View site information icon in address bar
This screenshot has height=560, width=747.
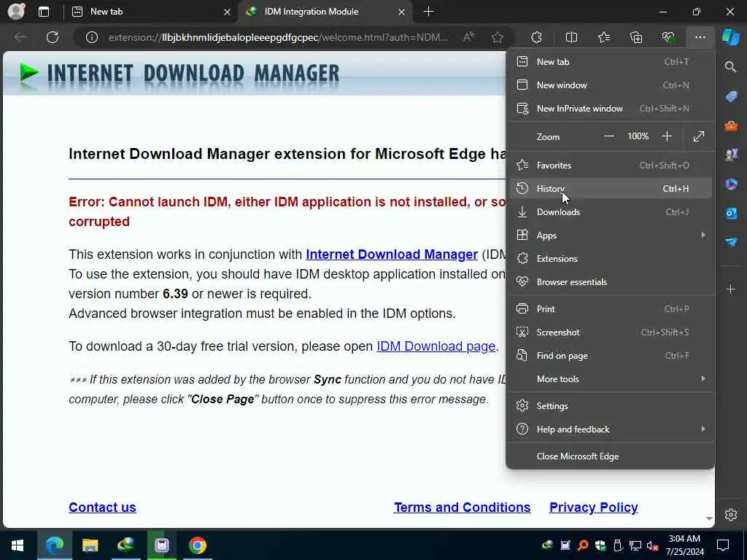pyautogui.click(x=92, y=37)
